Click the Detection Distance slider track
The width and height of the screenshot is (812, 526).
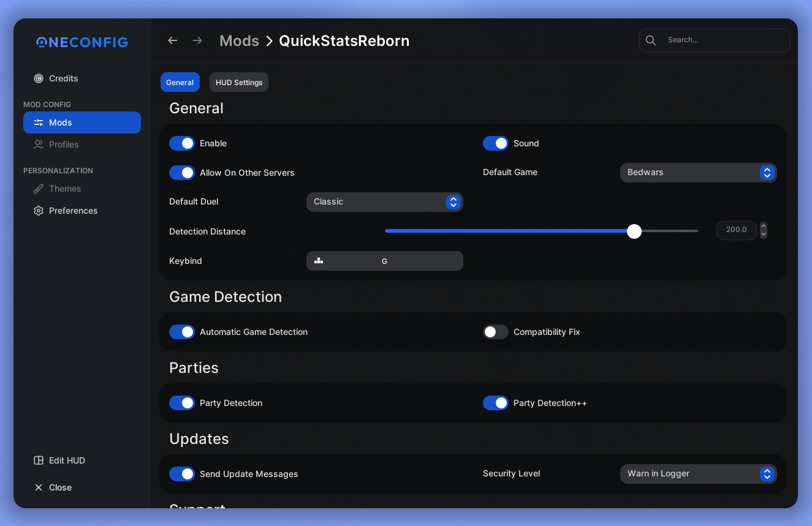pyautogui.click(x=542, y=231)
